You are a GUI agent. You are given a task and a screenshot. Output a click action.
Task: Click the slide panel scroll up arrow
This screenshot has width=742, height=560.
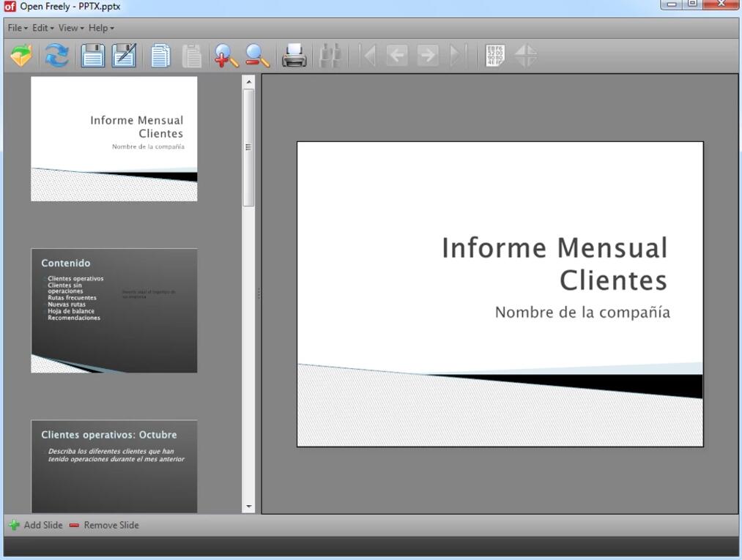248,82
